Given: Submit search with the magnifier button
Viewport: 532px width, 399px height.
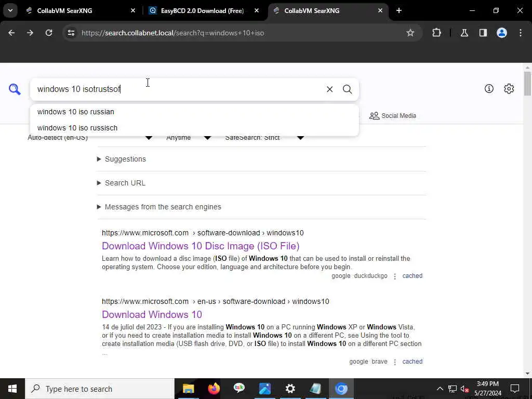Looking at the screenshot, I should [347, 89].
